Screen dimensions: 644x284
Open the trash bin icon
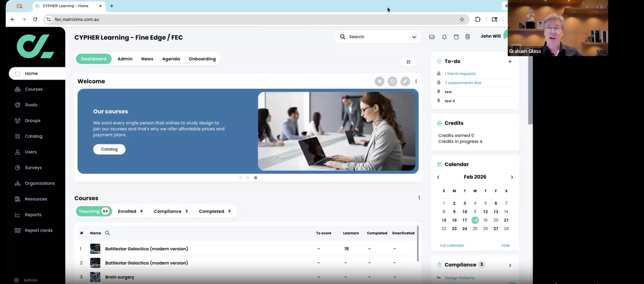tap(467, 37)
